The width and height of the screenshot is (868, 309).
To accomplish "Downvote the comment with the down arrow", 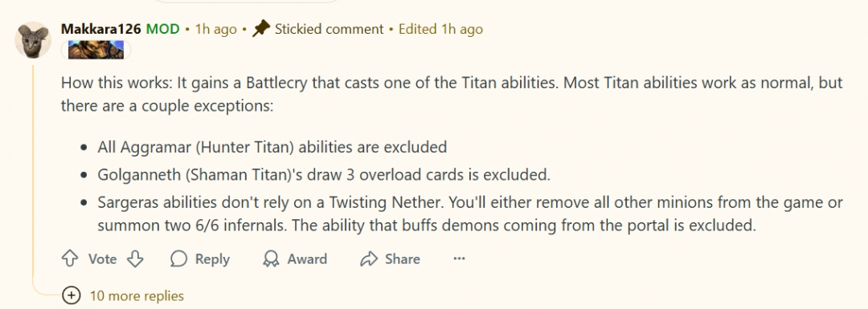I will [x=136, y=258].
